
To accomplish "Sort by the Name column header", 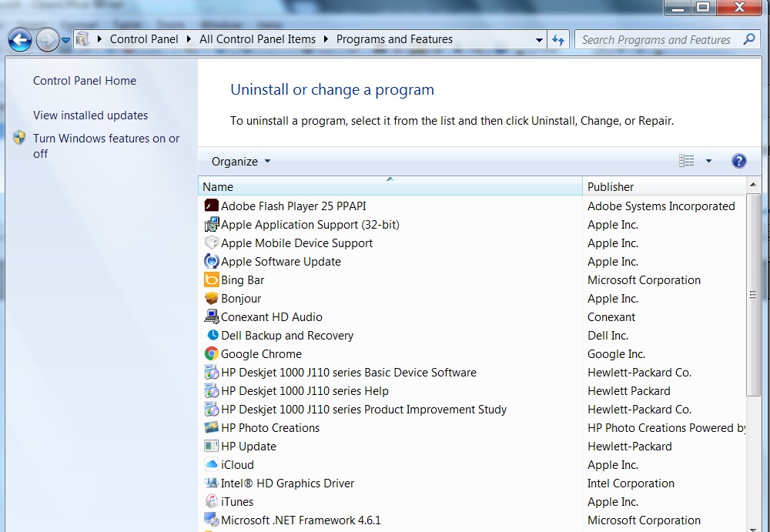I will point(390,186).
